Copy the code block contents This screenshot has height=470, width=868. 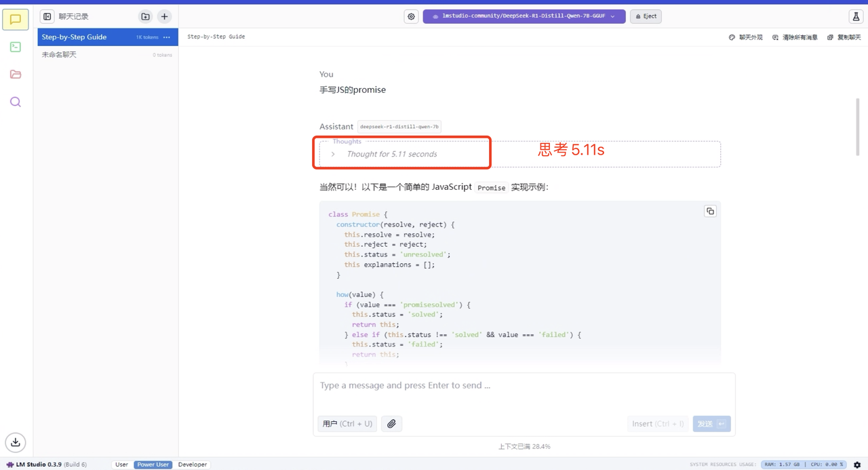point(710,211)
